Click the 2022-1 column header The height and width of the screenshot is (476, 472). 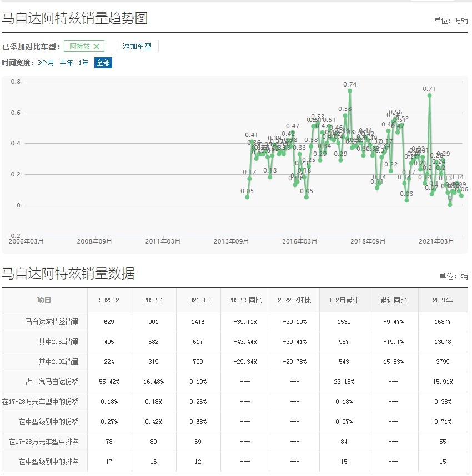pyautogui.click(x=153, y=300)
